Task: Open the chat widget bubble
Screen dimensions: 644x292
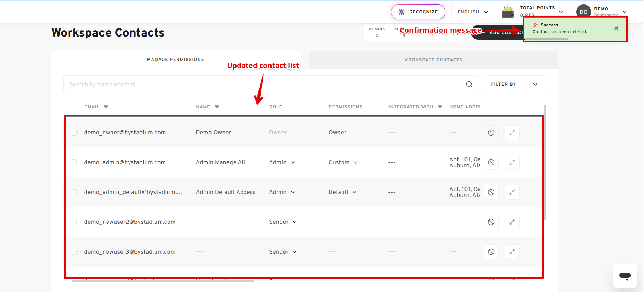Action: tap(625, 276)
